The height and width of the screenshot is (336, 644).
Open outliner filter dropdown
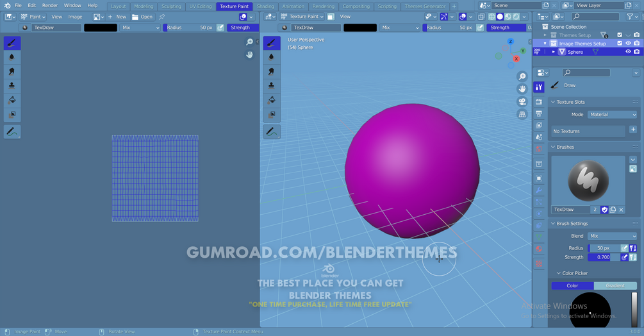632,17
